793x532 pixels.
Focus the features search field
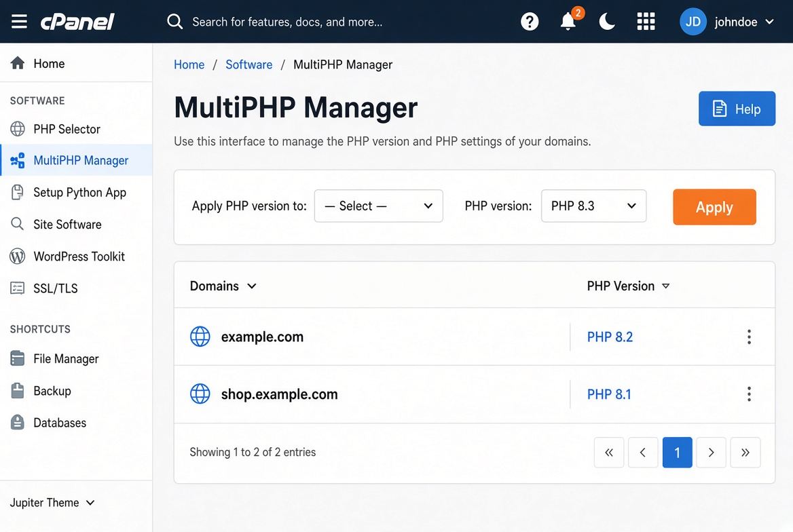click(287, 22)
